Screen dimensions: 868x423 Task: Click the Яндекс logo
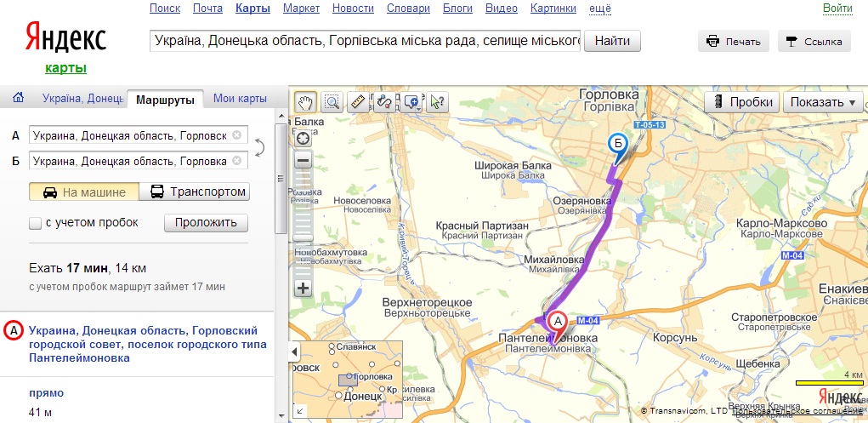[65, 38]
